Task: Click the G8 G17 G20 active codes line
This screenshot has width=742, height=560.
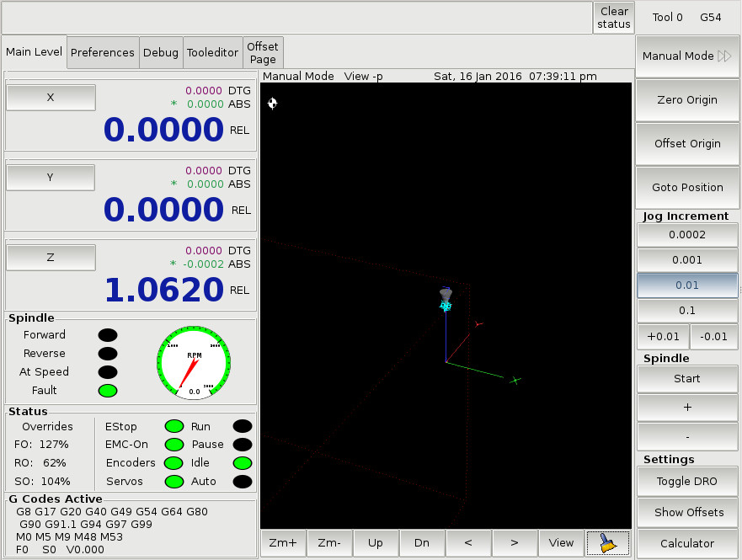Action: (112, 512)
